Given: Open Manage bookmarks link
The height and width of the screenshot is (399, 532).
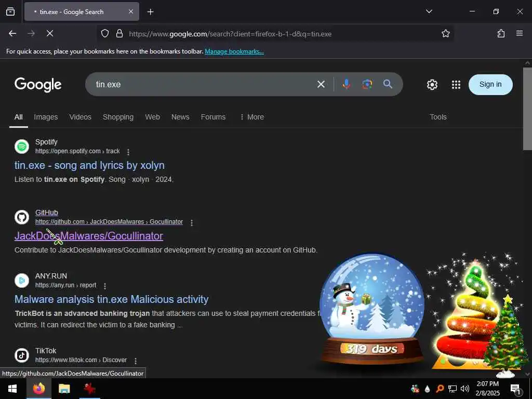Looking at the screenshot, I should click(x=234, y=51).
